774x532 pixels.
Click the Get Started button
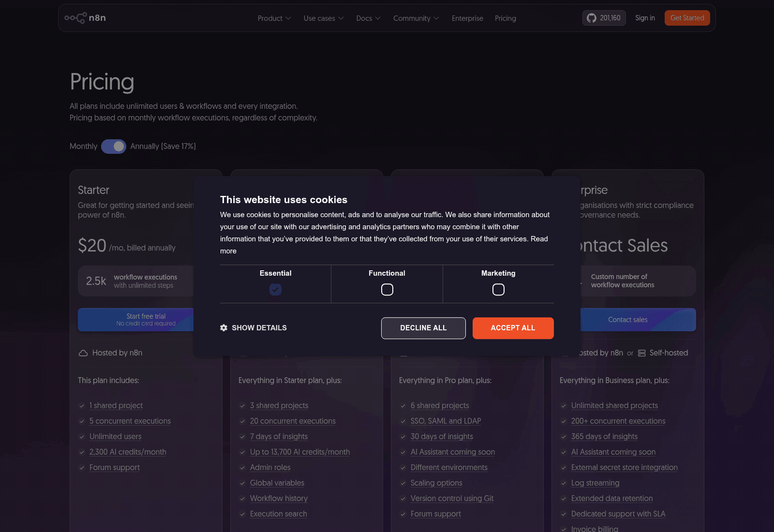[687, 18]
